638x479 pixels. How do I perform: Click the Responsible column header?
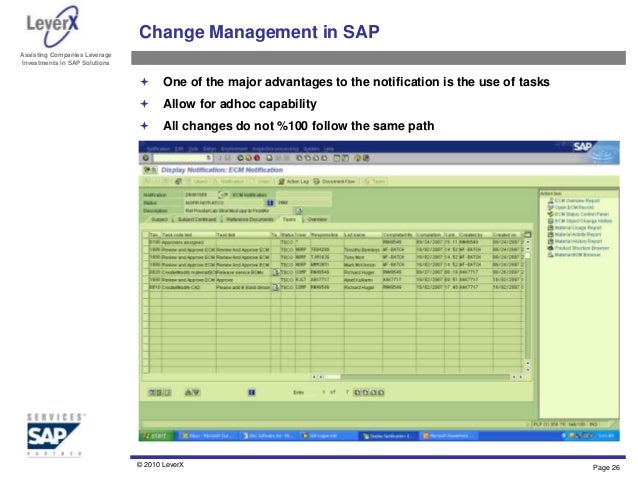point(326,235)
